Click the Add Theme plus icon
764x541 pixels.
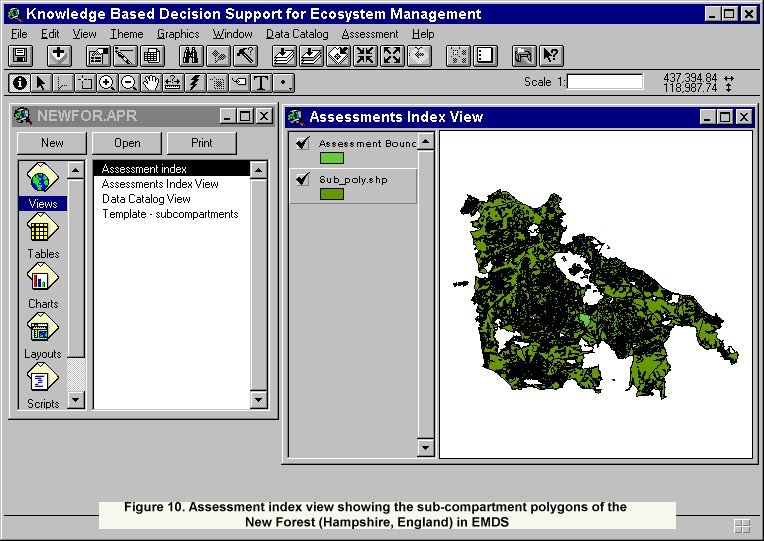click(59, 56)
